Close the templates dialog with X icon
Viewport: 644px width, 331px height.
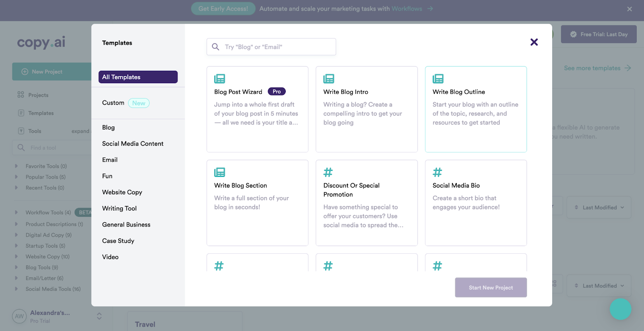click(x=534, y=42)
